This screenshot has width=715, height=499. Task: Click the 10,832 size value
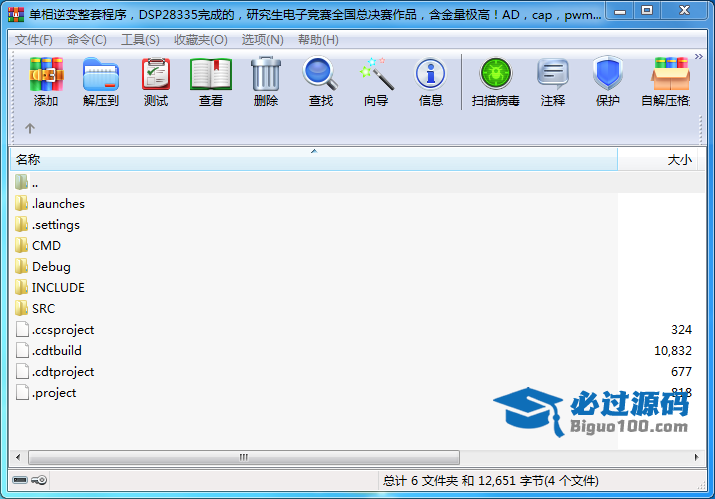[673, 351]
